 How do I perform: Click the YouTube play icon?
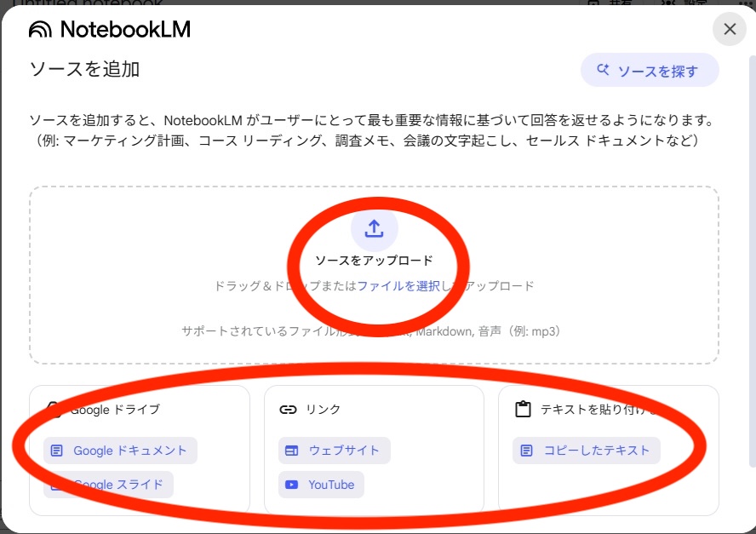292,485
